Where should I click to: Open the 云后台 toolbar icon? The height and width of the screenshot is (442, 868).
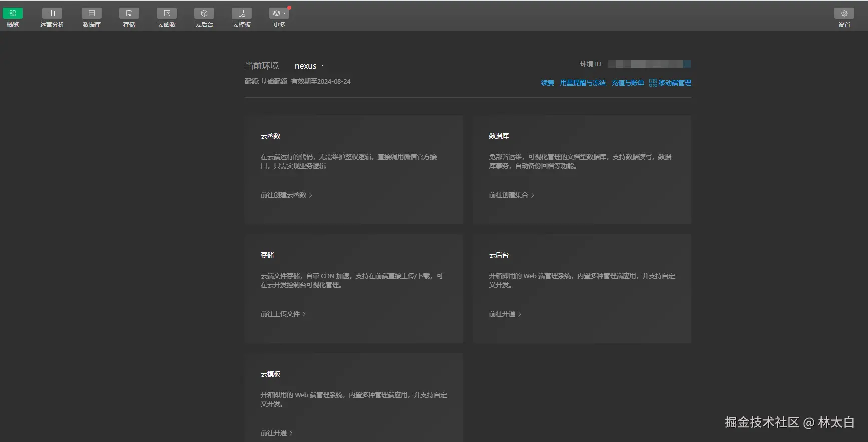click(204, 13)
